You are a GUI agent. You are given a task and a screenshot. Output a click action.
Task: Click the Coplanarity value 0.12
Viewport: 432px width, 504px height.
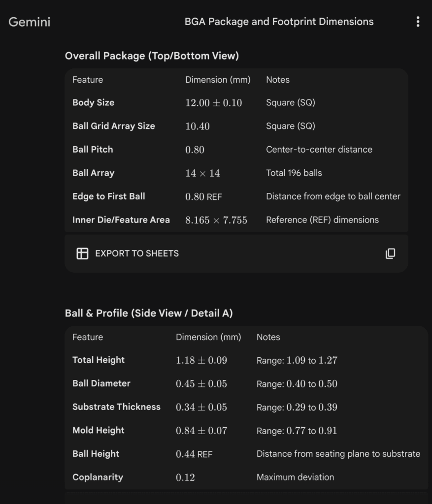[x=185, y=477]
